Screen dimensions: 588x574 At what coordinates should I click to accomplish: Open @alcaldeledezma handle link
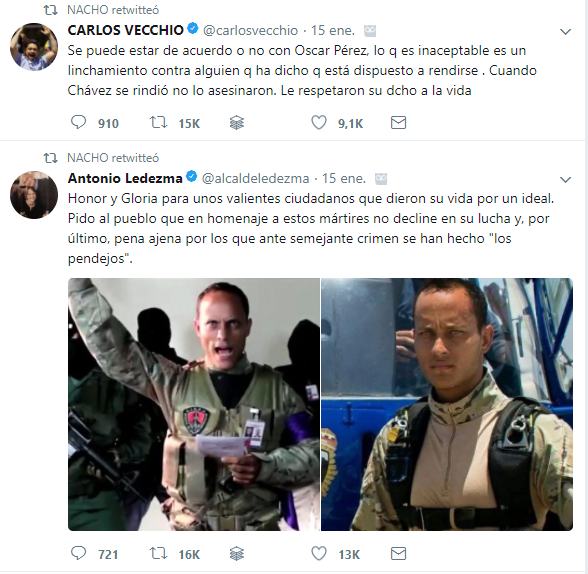point(255,178)
